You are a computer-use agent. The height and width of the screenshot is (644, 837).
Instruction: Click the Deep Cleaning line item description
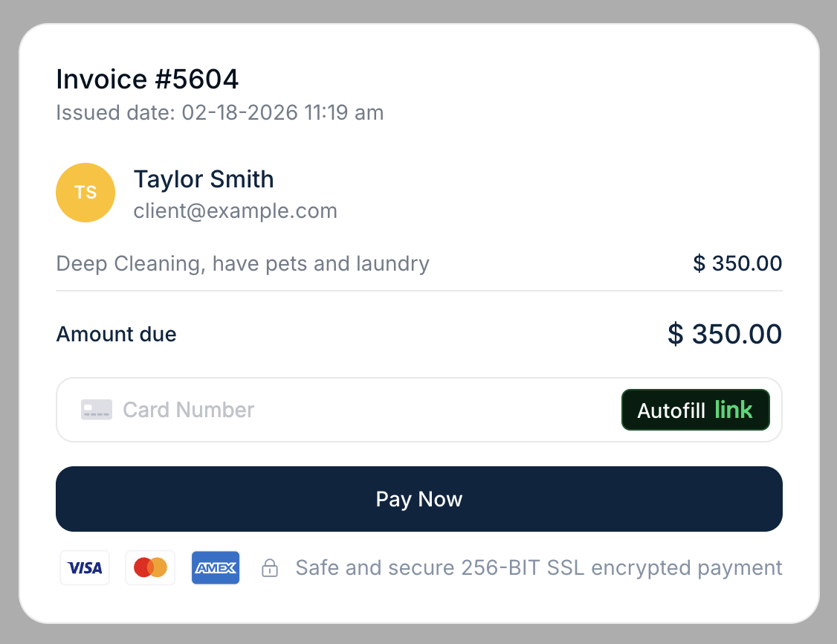click(x=243, y=264)
